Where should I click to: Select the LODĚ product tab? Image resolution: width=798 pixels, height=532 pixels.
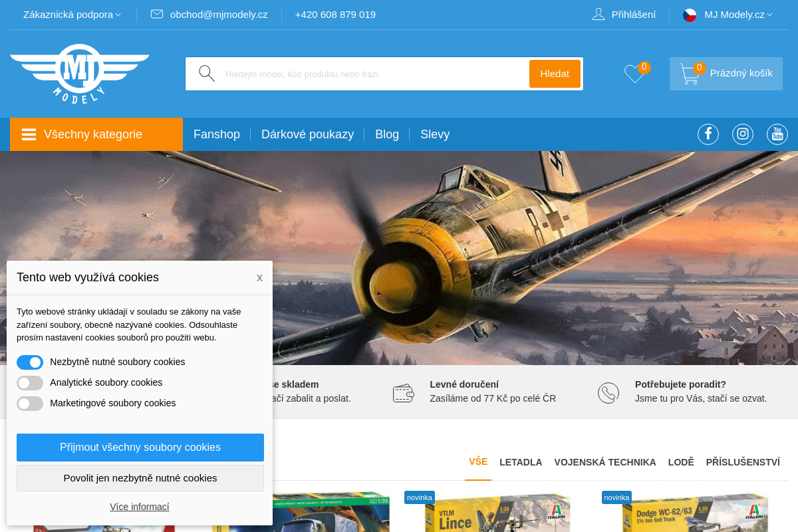[x=681, y=462]
